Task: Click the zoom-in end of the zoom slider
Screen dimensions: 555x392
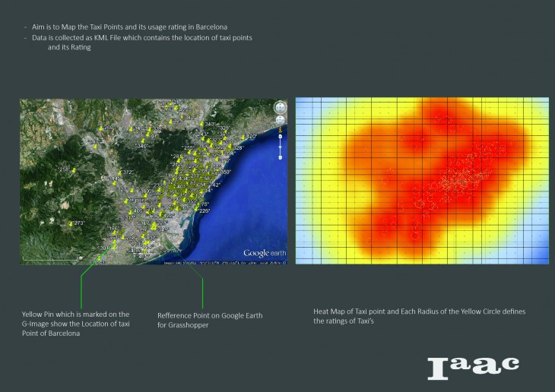Action: [280, 137]
